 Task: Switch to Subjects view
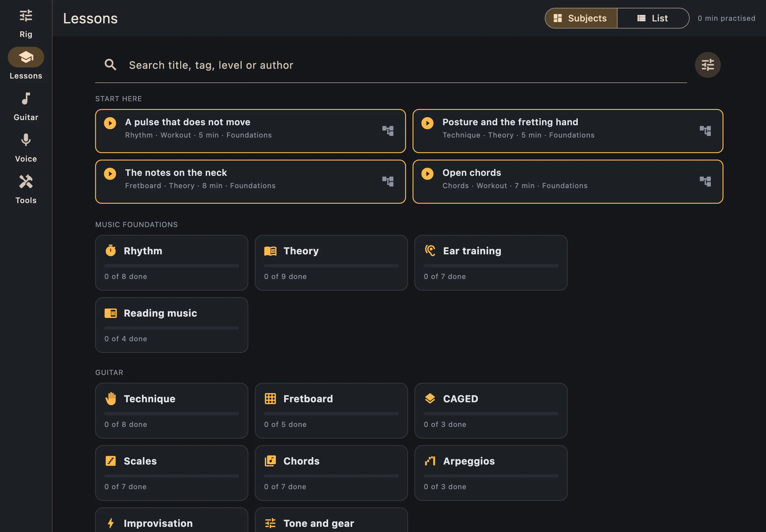(581, 18)
